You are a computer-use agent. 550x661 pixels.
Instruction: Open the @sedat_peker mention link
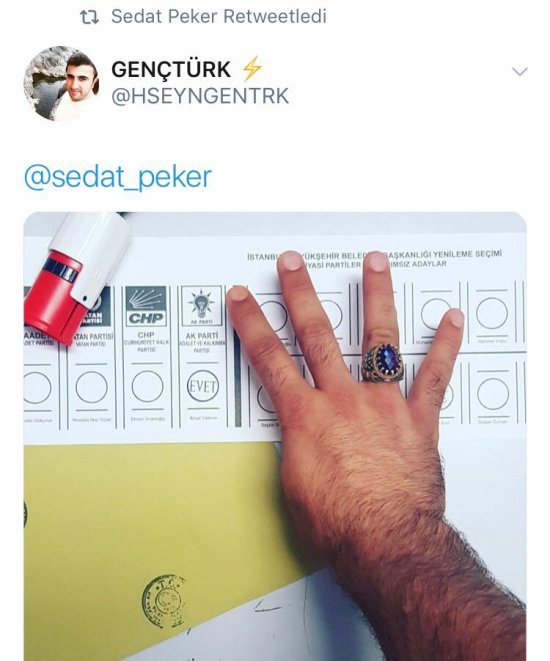(118, 177)
